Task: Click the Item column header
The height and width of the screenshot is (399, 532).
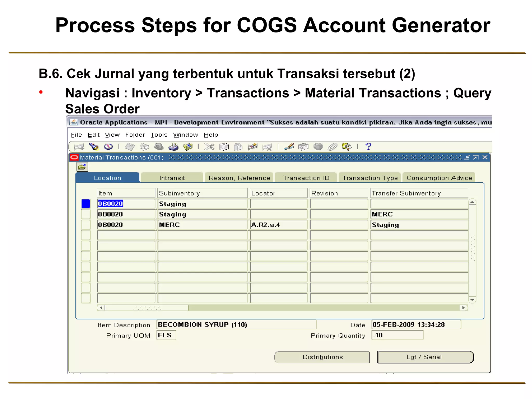Action: tap(126, 193)
